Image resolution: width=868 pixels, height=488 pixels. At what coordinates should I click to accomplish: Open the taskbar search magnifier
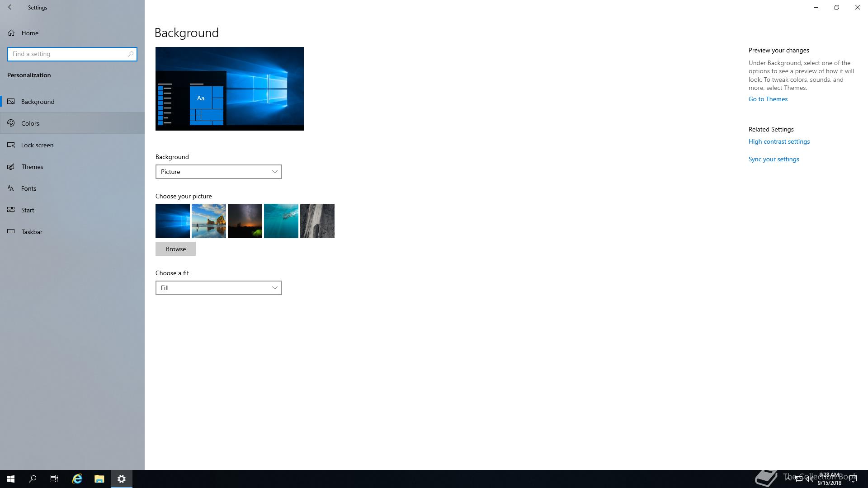[x=33, y=479]
